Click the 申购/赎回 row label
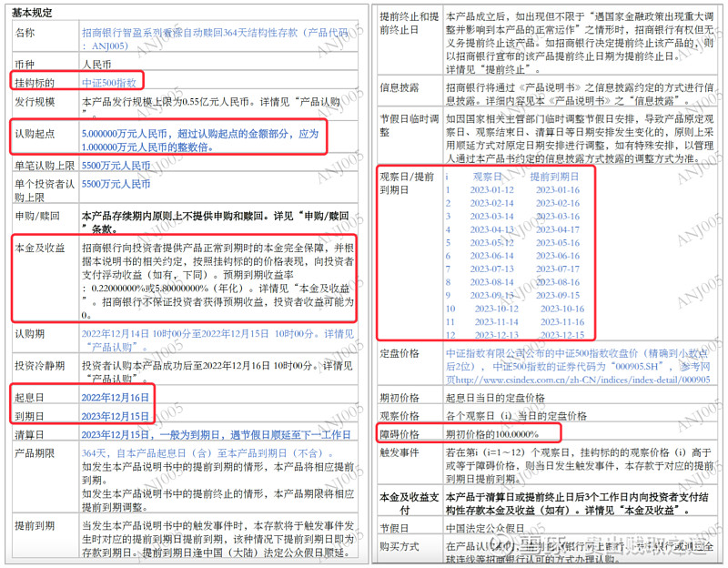The image size is (728, 568). coord(36,216)
